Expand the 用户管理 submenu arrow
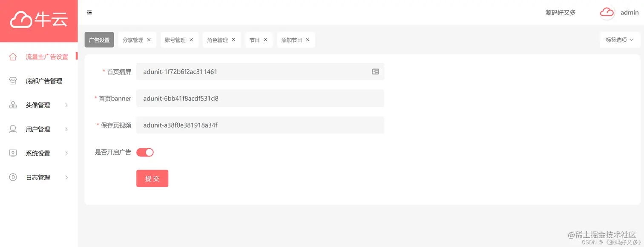The image size is (644, 247). pos(66,129)
